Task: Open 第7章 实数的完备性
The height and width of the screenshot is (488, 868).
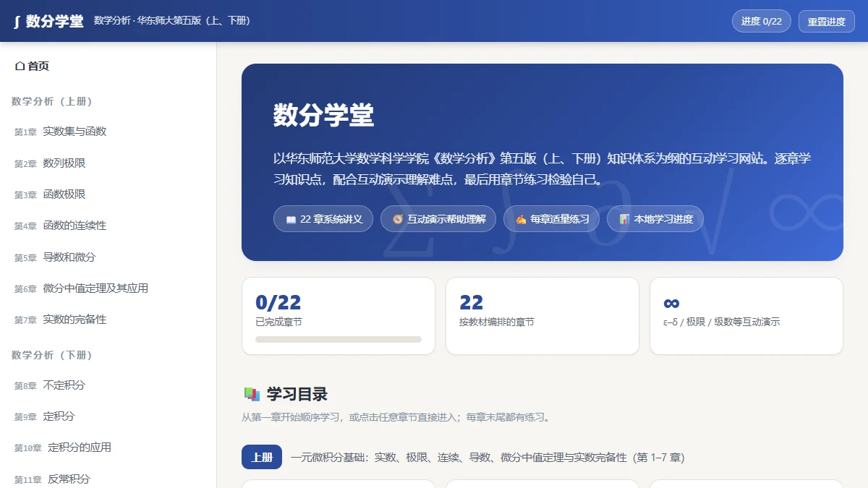Action: coord(109,320)
